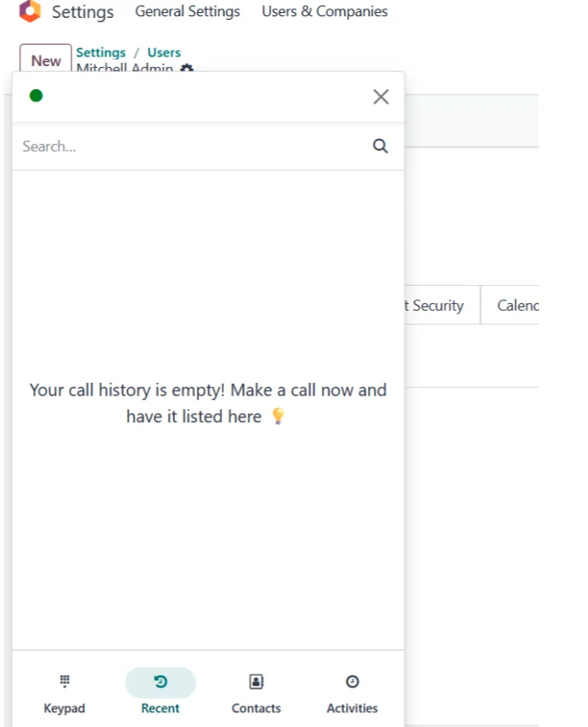Close the VoIP softphone panel
The height and width of the screenshot is (727, 588).
pos(381,96)
